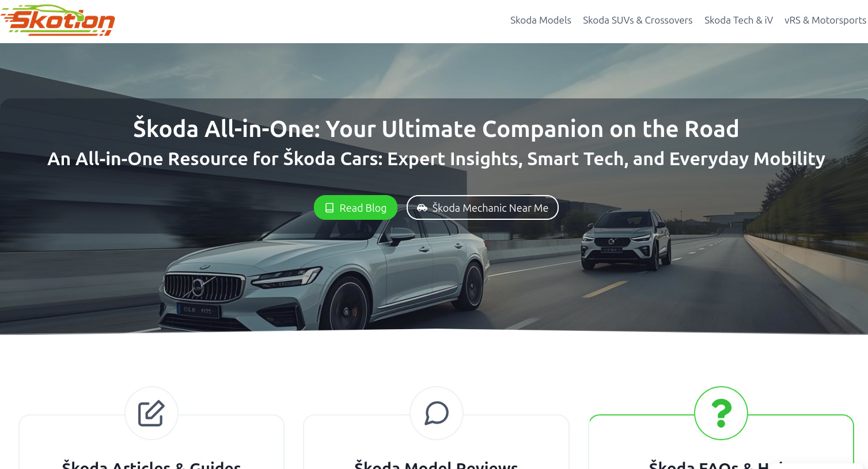Open vRS & Motorsports section

click(x=825, y=20)
